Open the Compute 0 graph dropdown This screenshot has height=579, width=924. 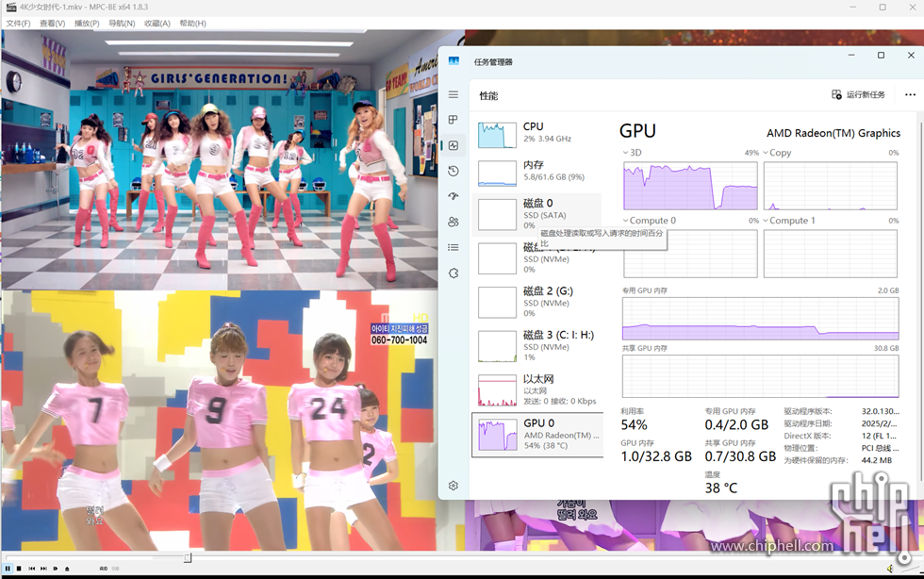coord(649,221)
